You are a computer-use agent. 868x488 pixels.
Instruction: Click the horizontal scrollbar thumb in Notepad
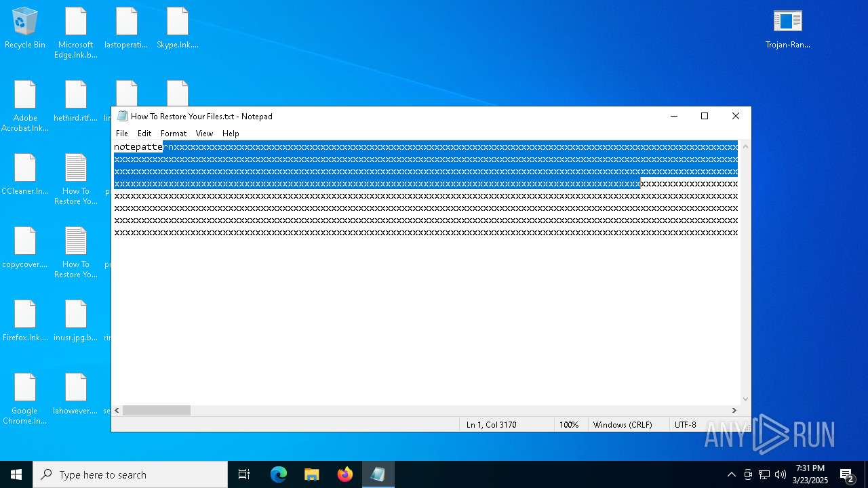[x=157, y=410]
